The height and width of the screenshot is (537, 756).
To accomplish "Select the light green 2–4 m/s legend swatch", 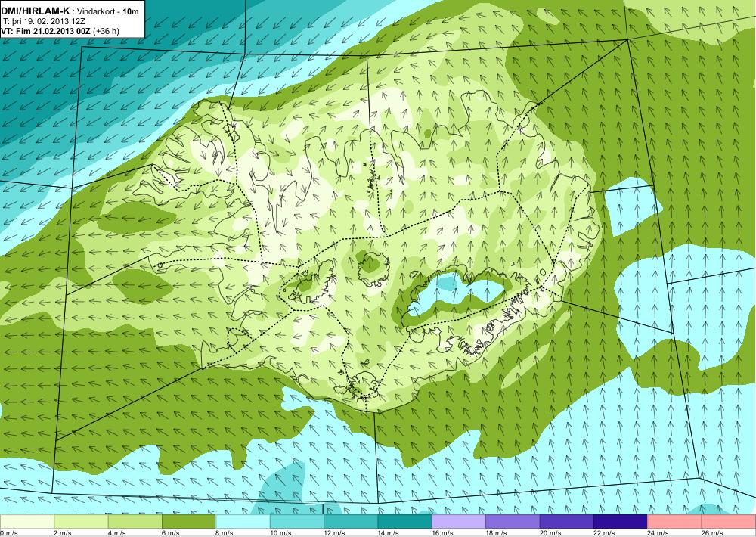I will point(81,522).
